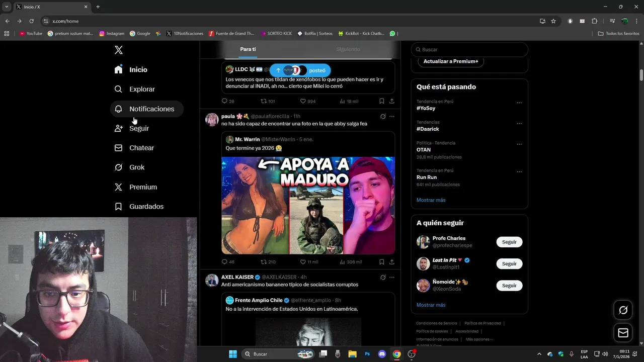Click the new posts 'posteó' pill
Screen dimensions: 644x362
[x=300, y=70]
